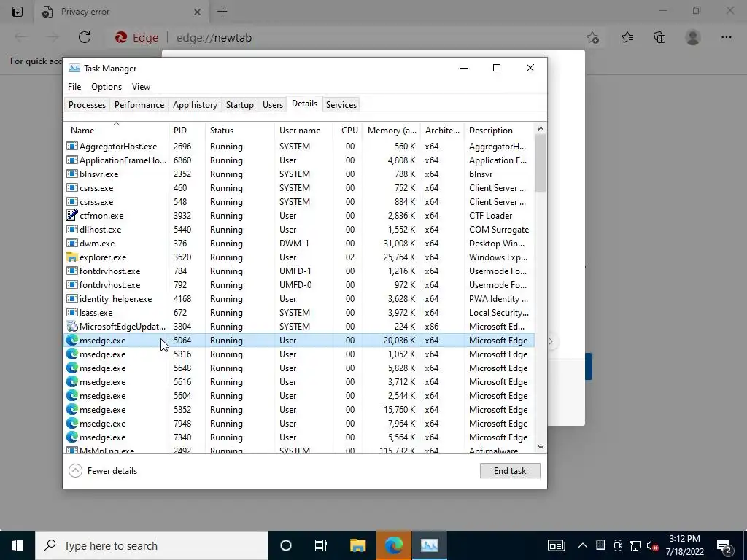Select ApplicationFrameHost process row

point(298,160)
